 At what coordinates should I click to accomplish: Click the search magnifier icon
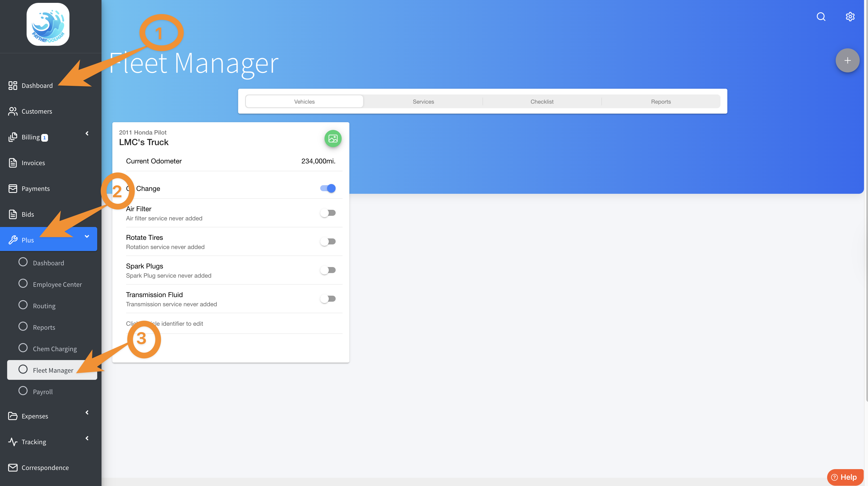click(821, 17)
